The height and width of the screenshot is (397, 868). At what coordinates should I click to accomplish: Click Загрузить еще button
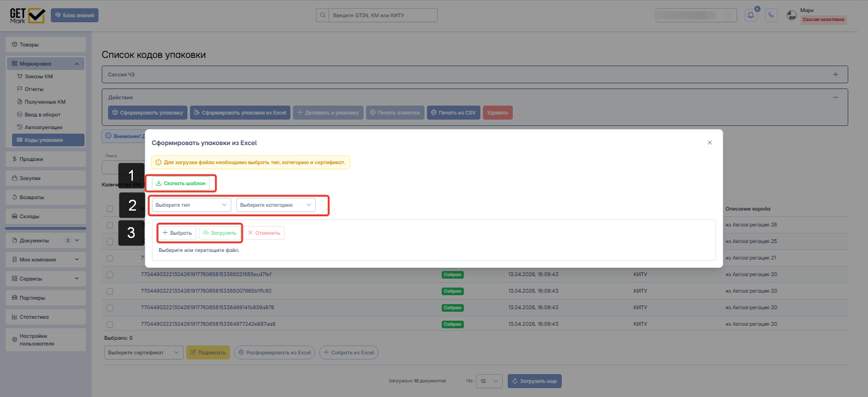click(x=534, y=381)
